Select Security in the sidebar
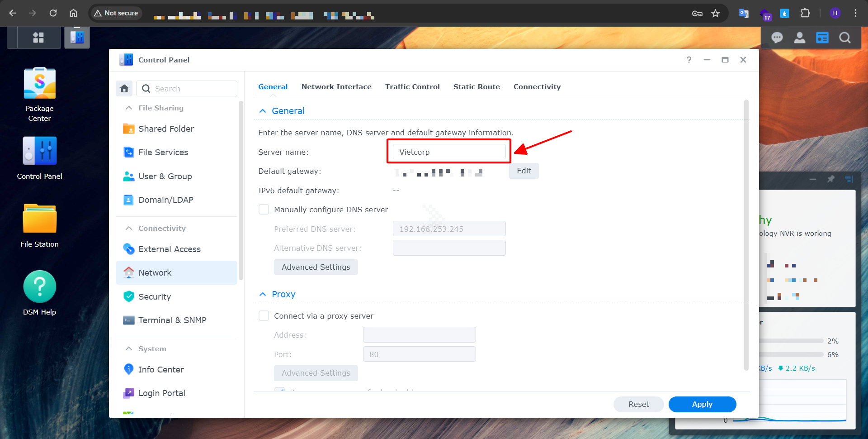 coord(155,296)
